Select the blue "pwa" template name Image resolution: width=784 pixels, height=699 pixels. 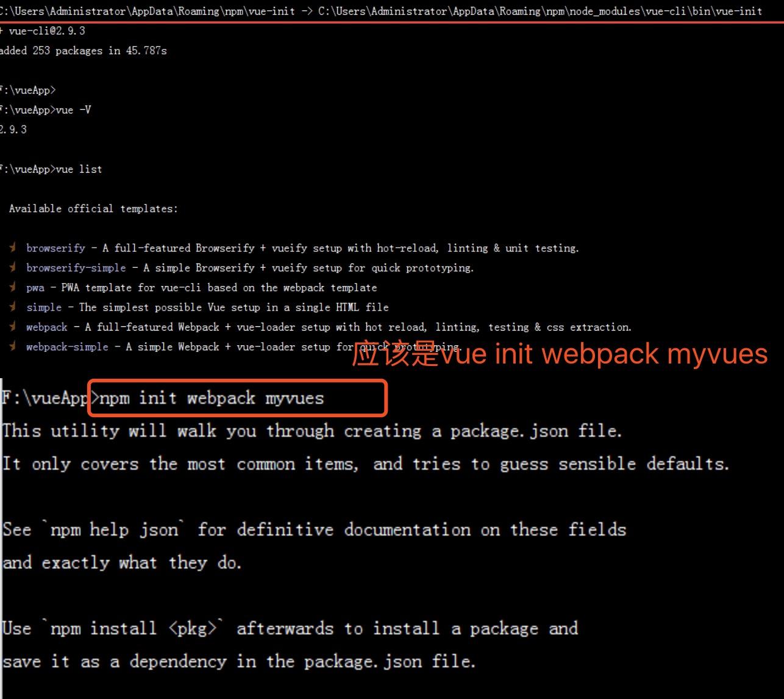pos(35,287)
